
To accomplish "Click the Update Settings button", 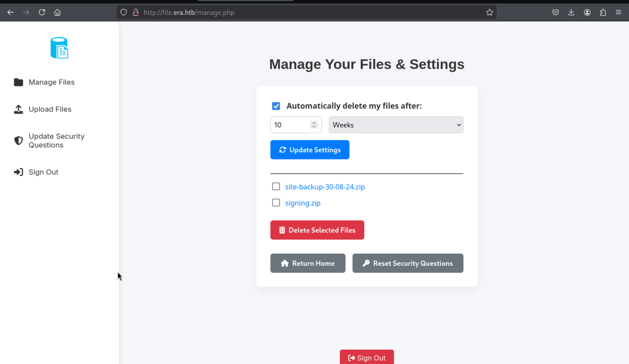I will (309, 150).
